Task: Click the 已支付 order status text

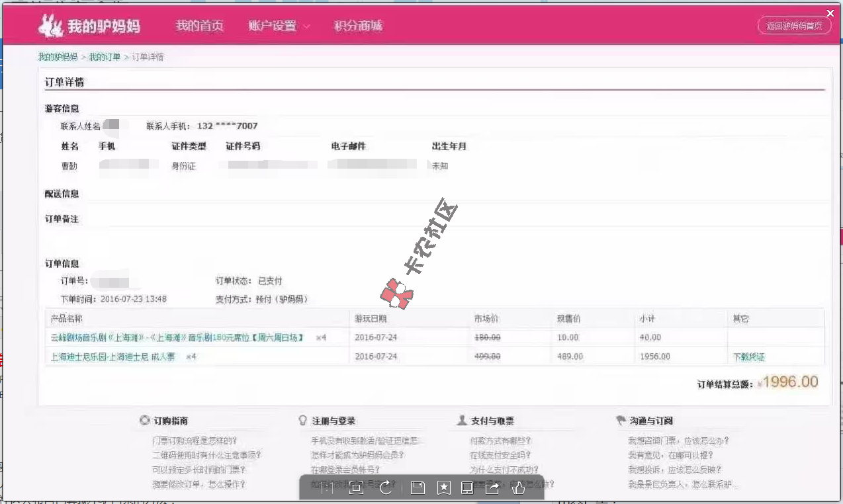Action: coord(270,281)
